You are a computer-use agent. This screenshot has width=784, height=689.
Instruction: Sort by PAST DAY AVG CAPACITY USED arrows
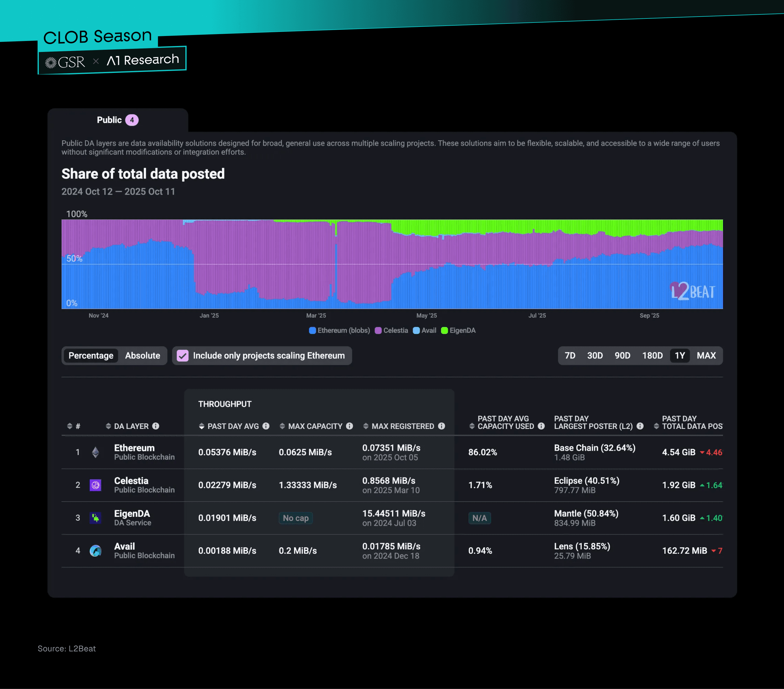[472, 426]
